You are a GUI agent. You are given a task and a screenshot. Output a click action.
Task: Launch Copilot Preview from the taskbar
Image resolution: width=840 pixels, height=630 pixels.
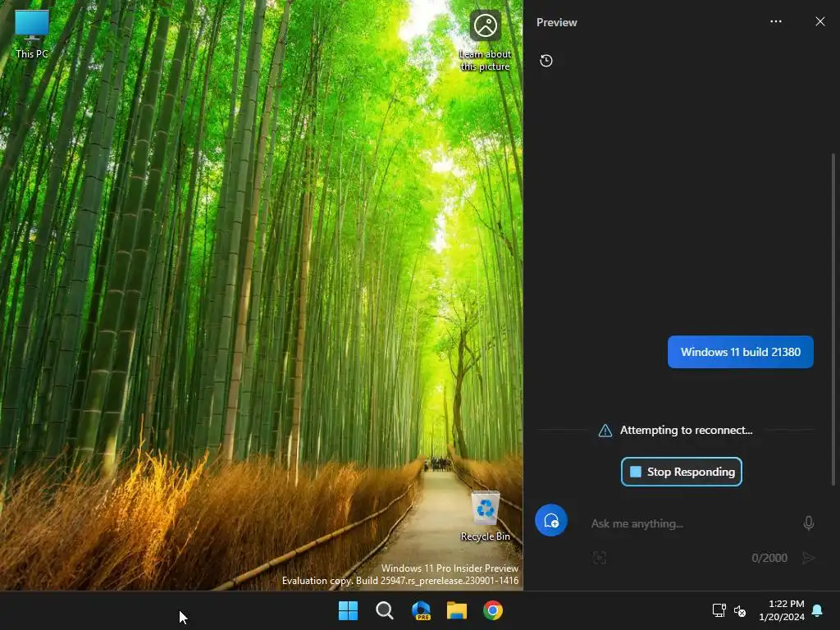tap(421, 610)
